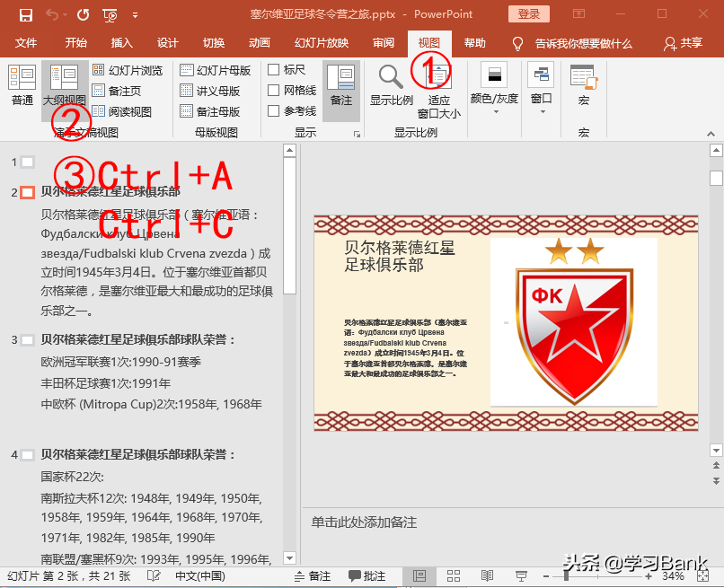Switch to the 插入 ribbon tab

click(x=122, y=43)
